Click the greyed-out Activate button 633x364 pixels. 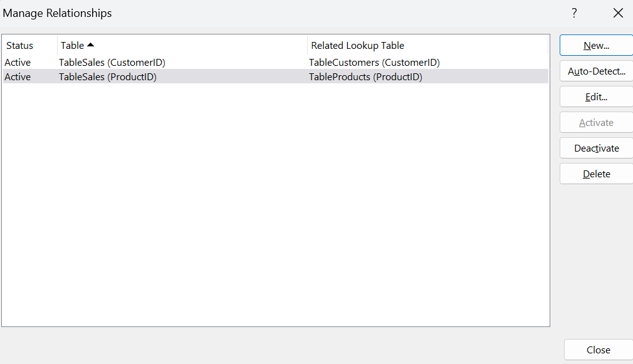[x=596, y=123]
